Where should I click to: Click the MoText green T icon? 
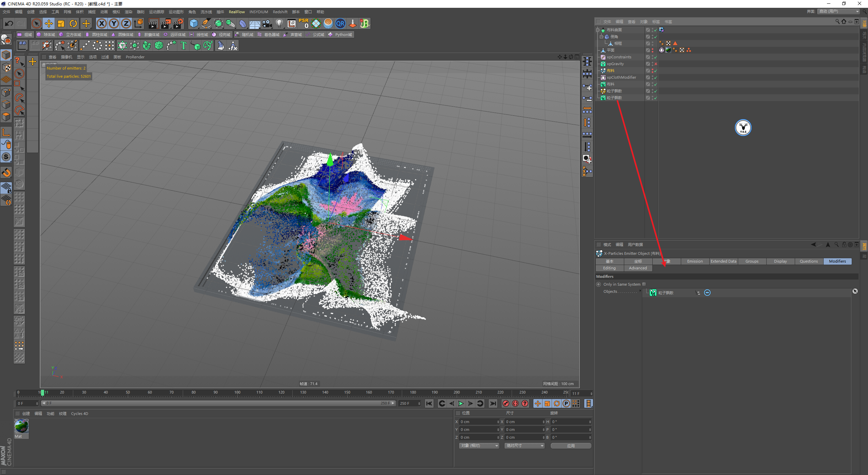pyautogui.click(x=183, y=45)
